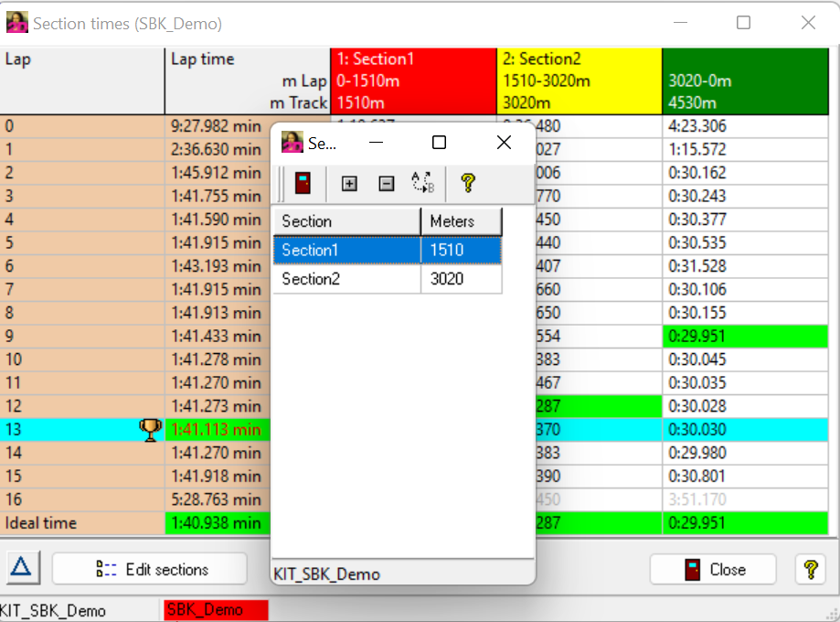The image size is (840, 622).
Task: Click the dark green third section header
Action: [745, 80]
